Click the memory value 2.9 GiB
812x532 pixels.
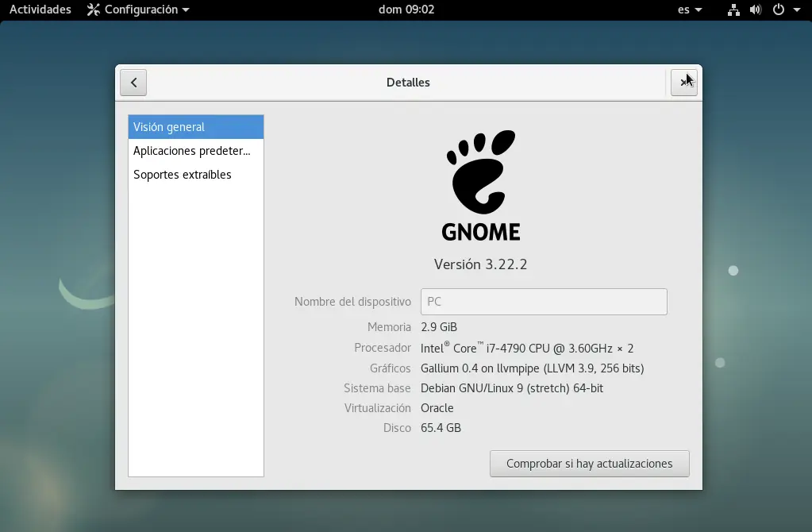click(x=439, y=327)
